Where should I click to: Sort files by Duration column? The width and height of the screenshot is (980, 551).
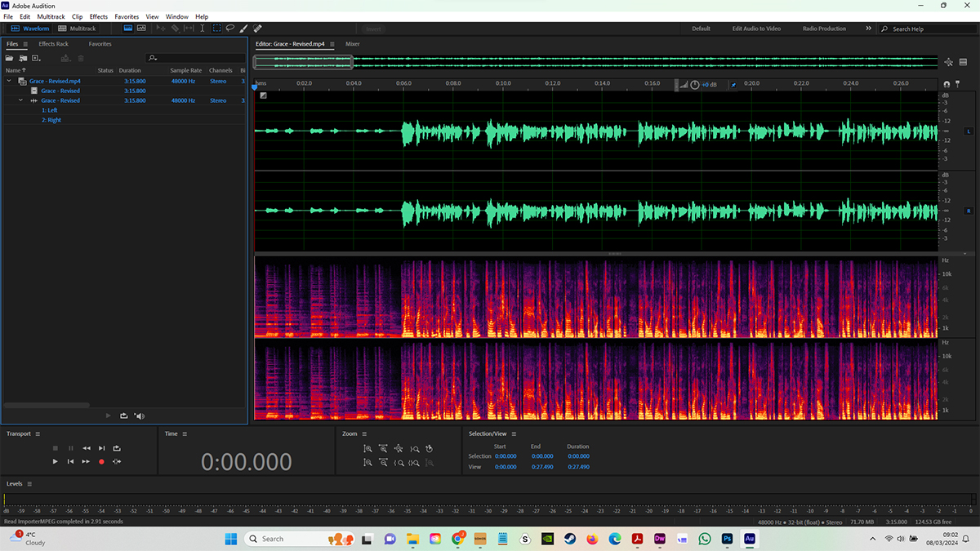point(130,71)
